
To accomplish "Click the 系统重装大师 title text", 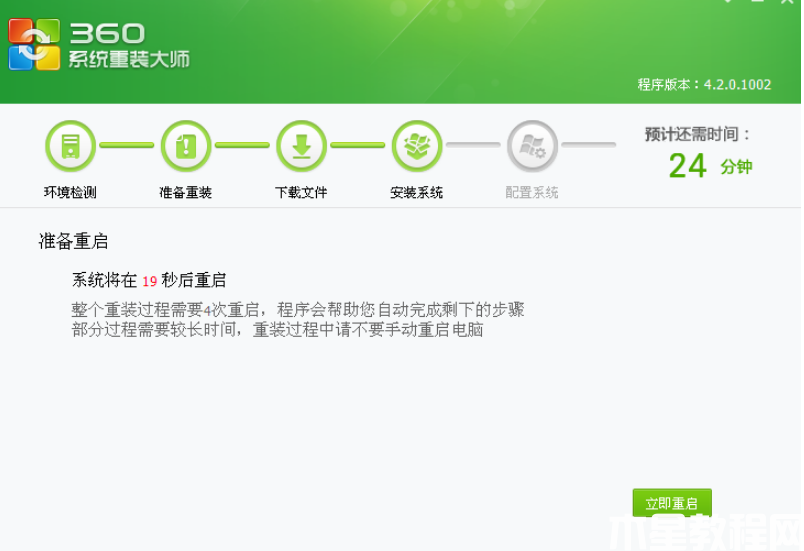I will click(129, 59).
